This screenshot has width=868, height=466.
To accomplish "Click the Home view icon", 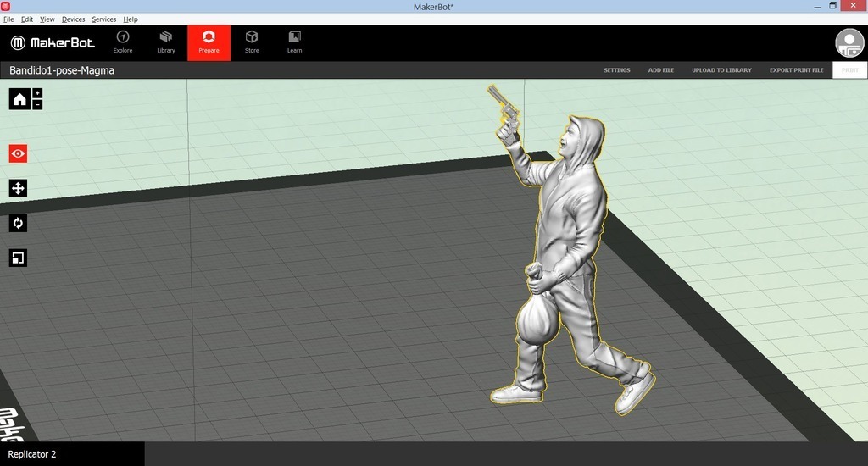I will [x=19, y=99].
